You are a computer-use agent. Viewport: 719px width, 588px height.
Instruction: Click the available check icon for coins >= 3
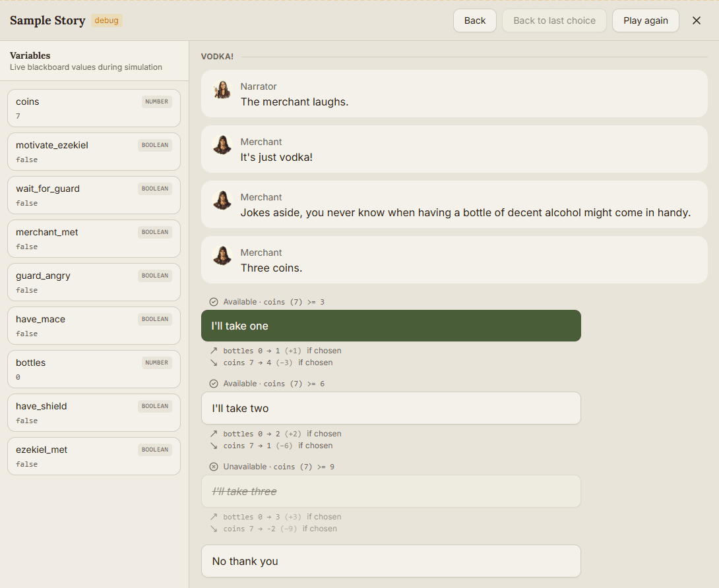pyautogui.click(x=214, y=302)
